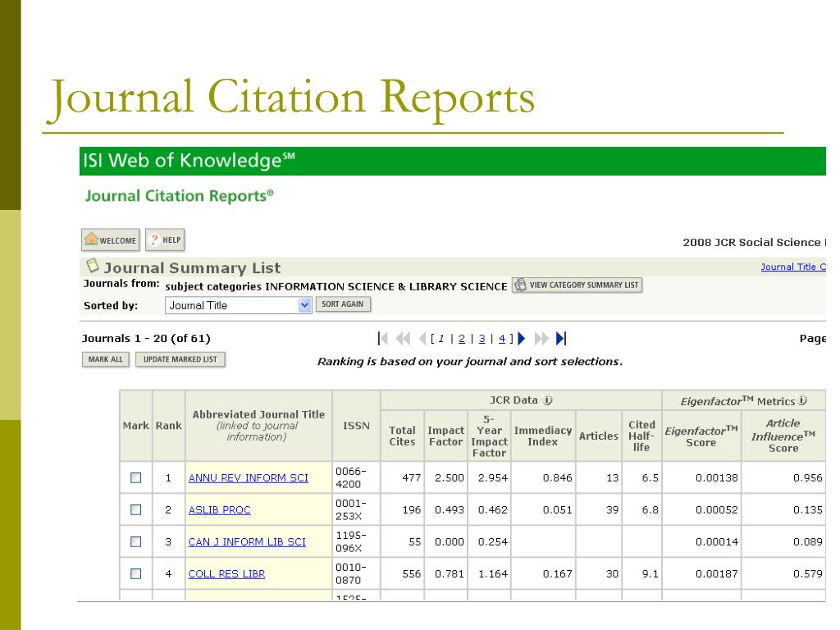Click the ISI Web of Knowledge banner title
This screenshot has height=630, width=840.
(x=189, y=160)
